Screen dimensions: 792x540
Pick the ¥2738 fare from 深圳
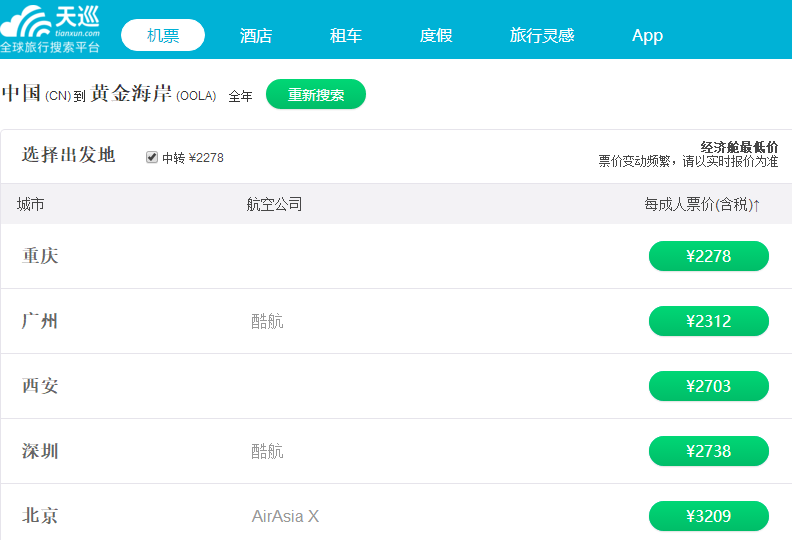[708, 451]
